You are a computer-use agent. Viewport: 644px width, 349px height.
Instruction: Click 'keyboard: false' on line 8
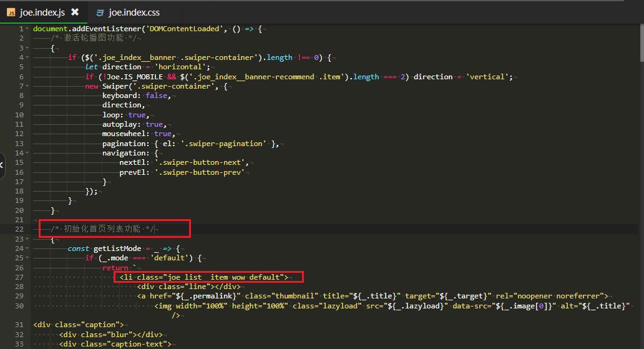(134, 96)
